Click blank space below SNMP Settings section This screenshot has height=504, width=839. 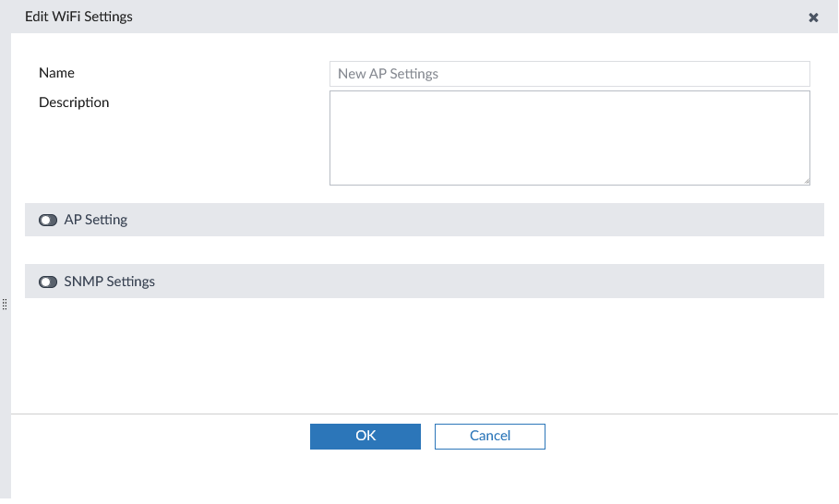(415, 355)
